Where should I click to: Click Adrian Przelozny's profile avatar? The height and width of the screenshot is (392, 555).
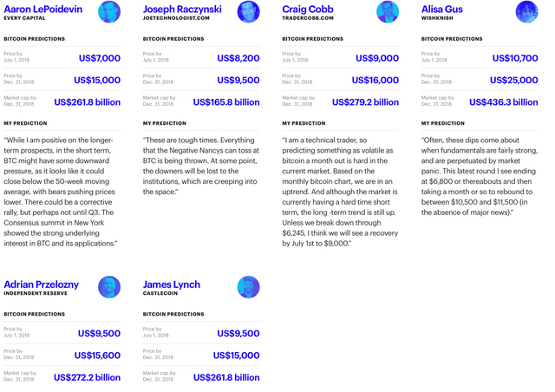coord(109,287)
